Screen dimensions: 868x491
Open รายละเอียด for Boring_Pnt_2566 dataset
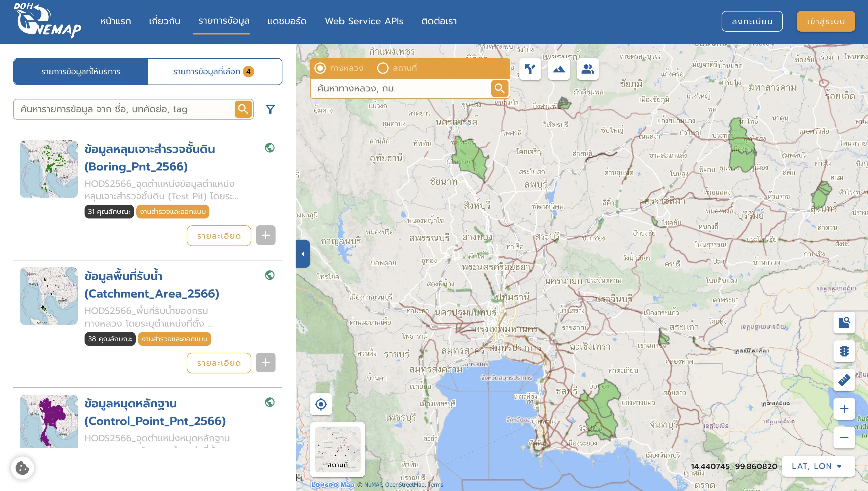[219, 236]
